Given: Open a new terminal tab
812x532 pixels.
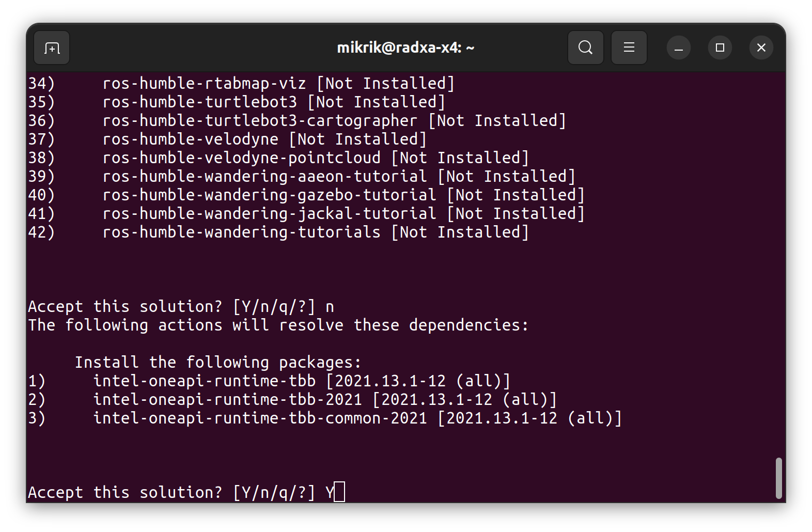Looking at the screenshot, I should pyautogui.click(x=52, y=48).
